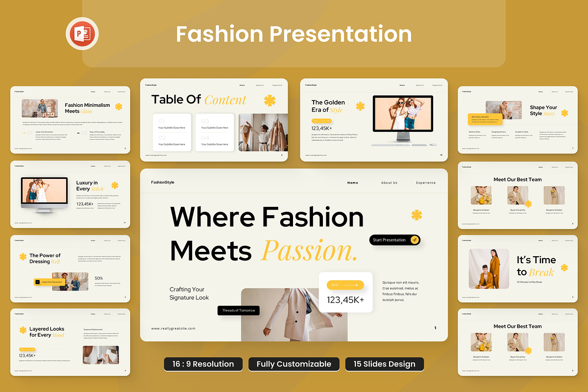Open the Power of Dressing Well slide
This screenshot has width=588, height=392.
pos(71,269)
